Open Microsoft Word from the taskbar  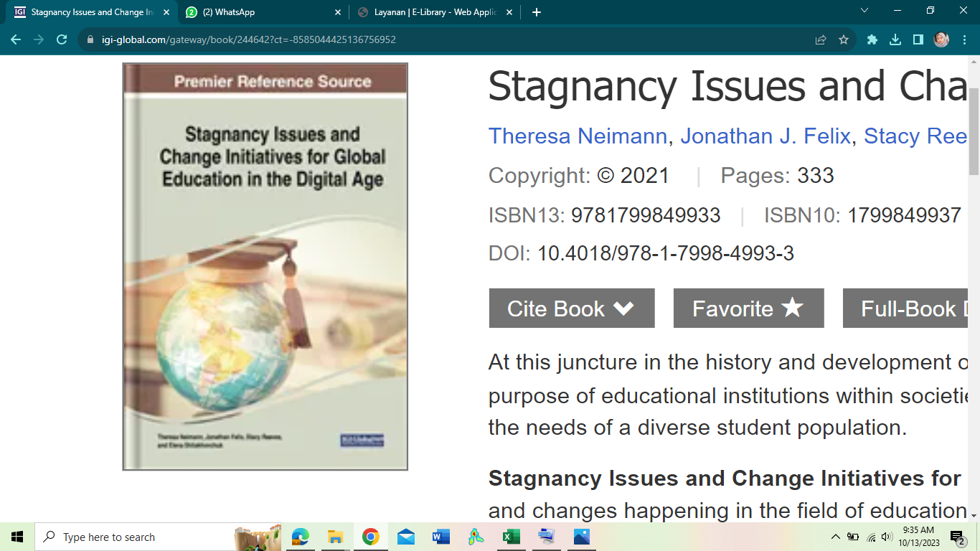(440, 537)
